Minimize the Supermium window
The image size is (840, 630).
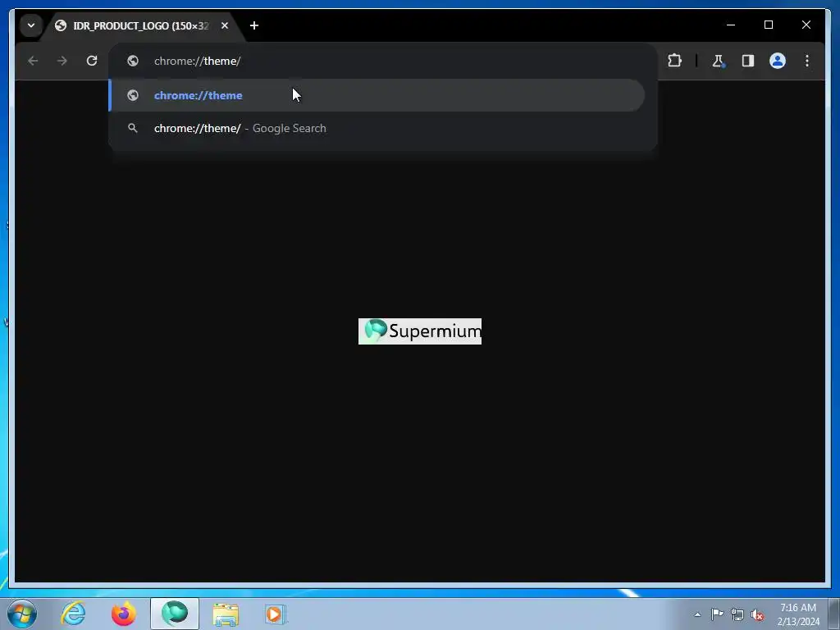[731, 25]
